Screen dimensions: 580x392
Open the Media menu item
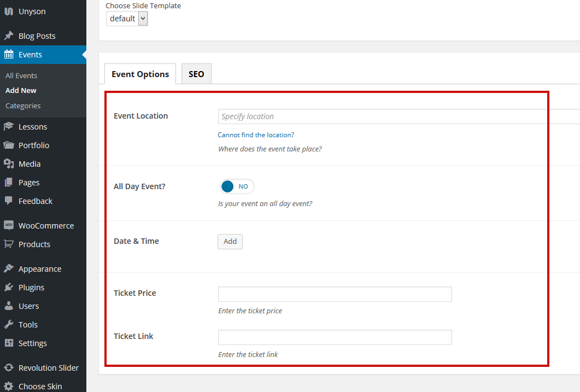click(x=43, y=163)
